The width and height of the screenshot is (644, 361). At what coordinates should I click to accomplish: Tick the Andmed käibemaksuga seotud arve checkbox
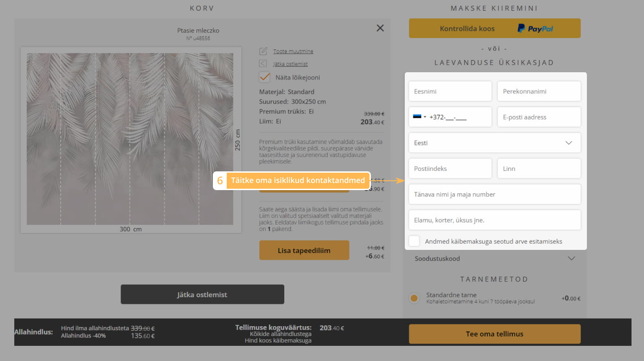pos(415,241)
